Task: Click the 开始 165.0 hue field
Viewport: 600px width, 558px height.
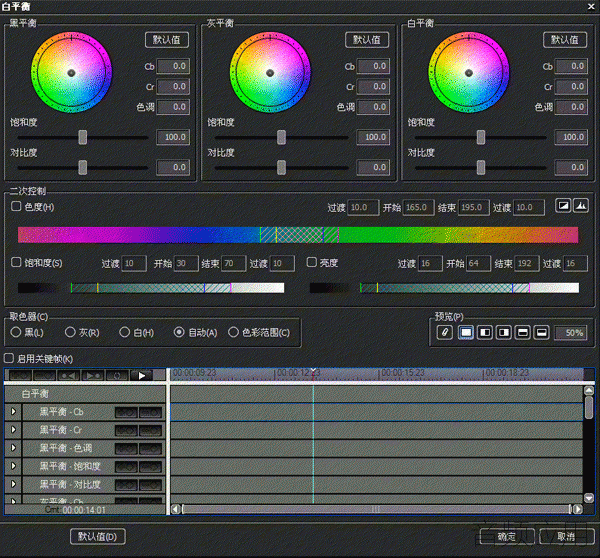Action: pos(418,207)
